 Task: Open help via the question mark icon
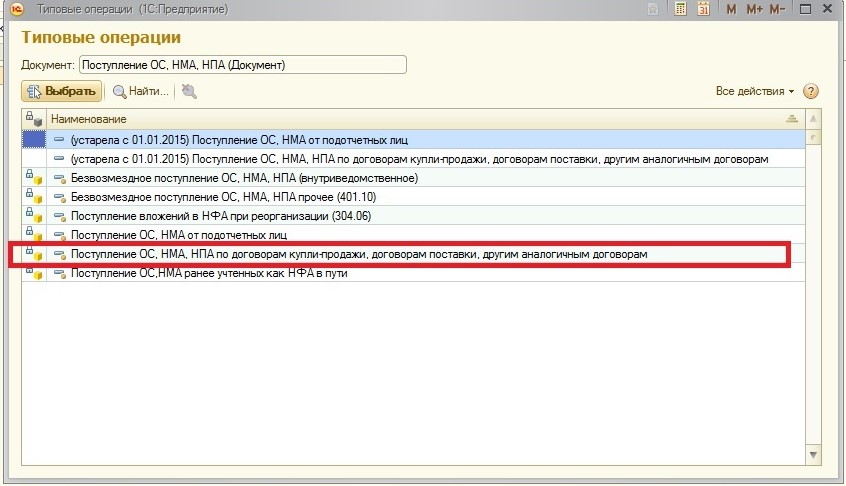(811, 91)
